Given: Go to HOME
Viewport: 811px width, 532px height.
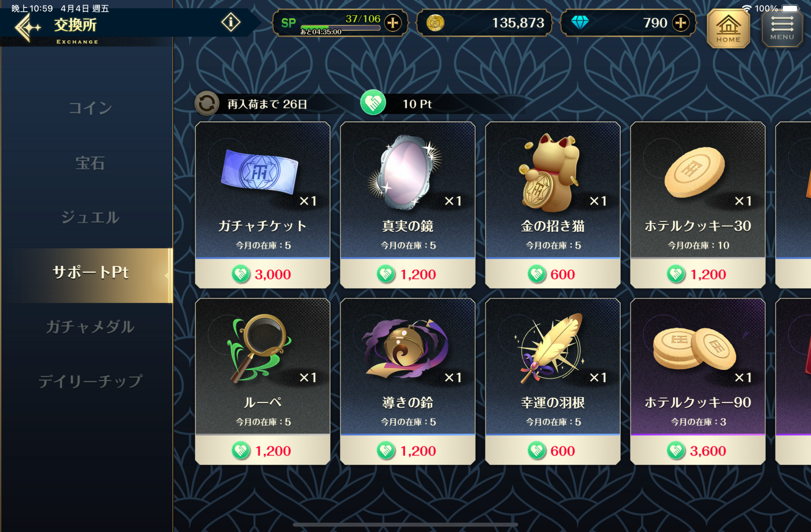Looking at the screenshot, I should [728, 28].
